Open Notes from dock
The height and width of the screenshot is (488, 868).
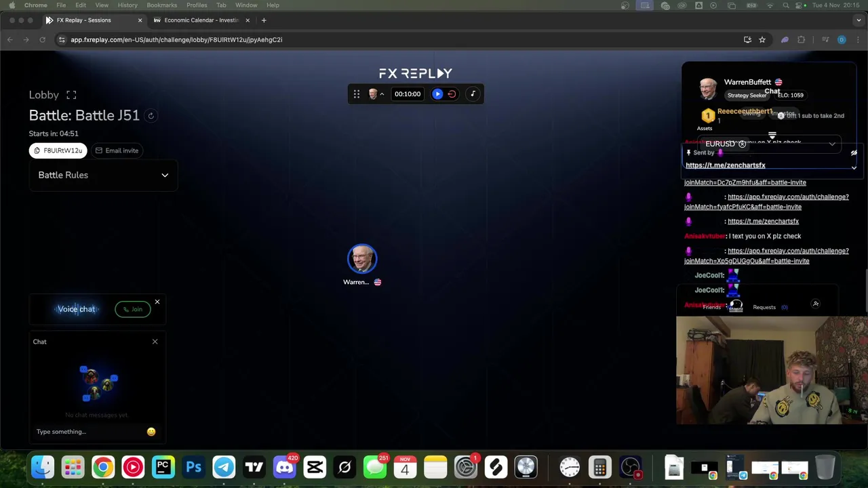pos(435,467)
